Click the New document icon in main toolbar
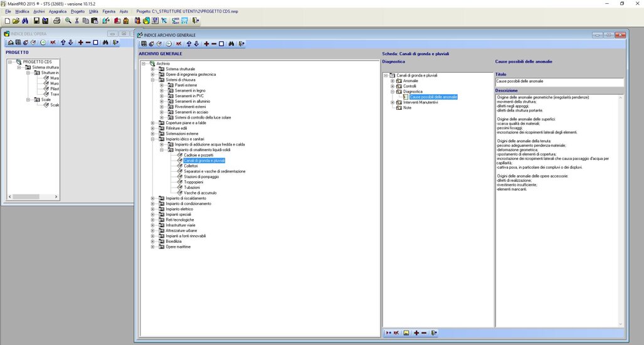Screen dimensions: 644x345 coord(7,21)
